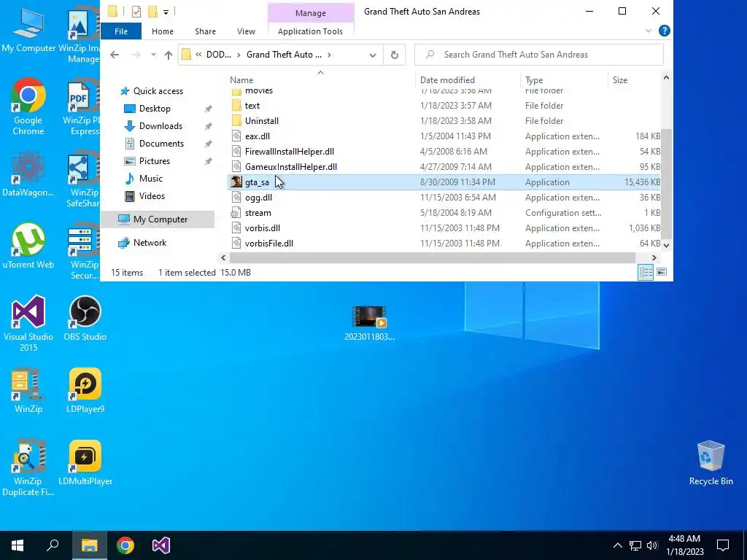Open Chrome from the taskbar

click(x=125, y=545)
